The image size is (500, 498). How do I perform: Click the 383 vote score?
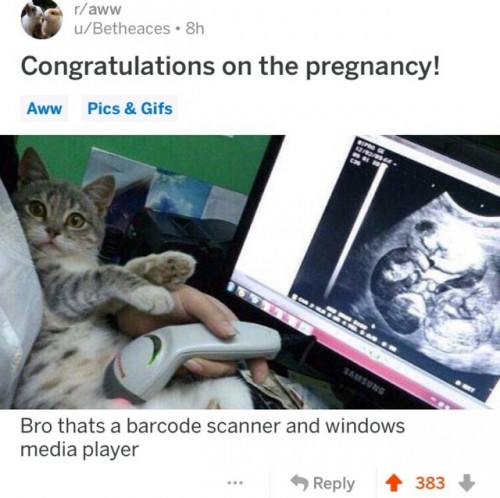430,483
